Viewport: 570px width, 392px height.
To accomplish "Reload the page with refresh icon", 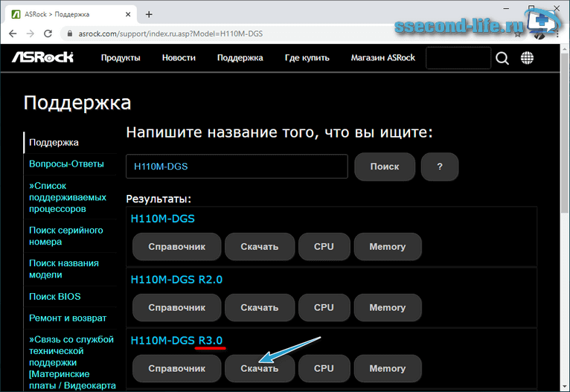I will coord(48,33).
